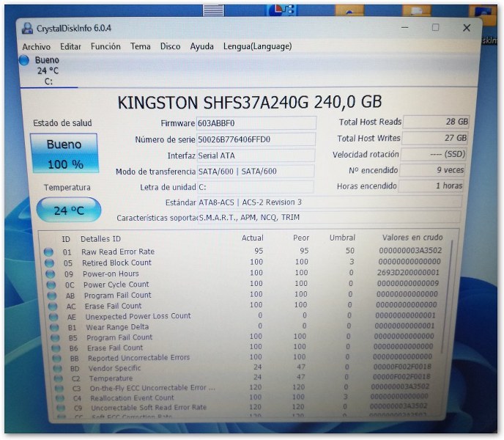Click status orb of Power Cycle Count row

51,285
